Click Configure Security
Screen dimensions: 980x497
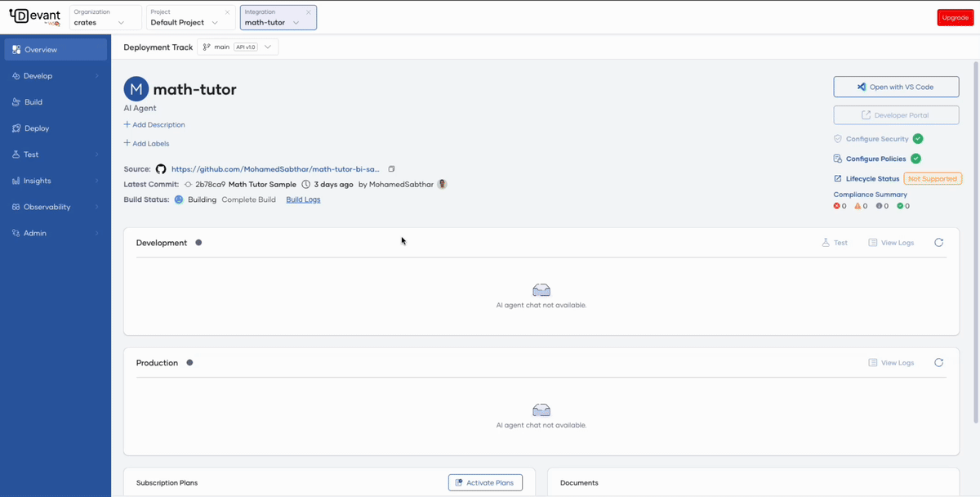tap(877, 139)
